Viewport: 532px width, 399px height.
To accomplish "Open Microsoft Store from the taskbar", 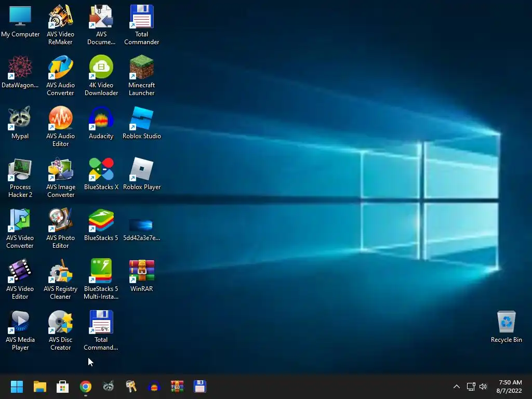I will 62,387.
